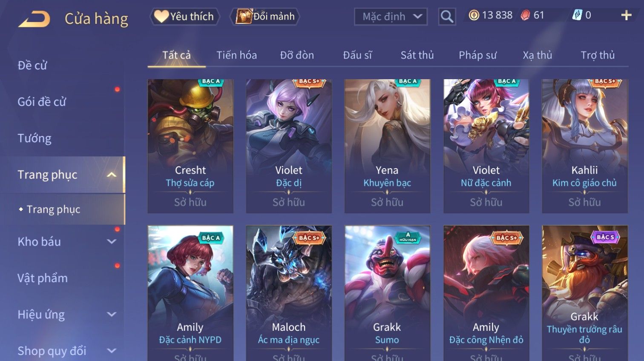Image resolution: width=644 pixels, height=361 pixels.
Task: Open Đổi mảnh chest exchange button
Action: pos(265,17)
